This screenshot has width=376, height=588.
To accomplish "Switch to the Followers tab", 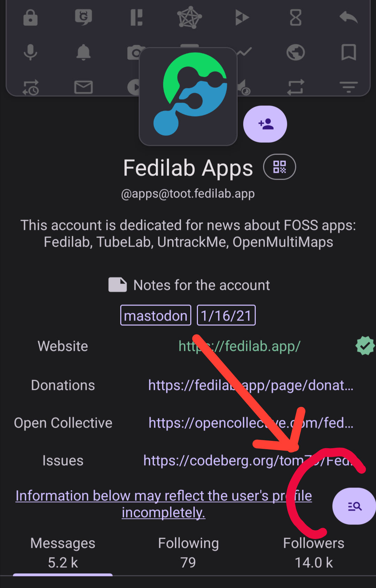I will pos(314,552).
